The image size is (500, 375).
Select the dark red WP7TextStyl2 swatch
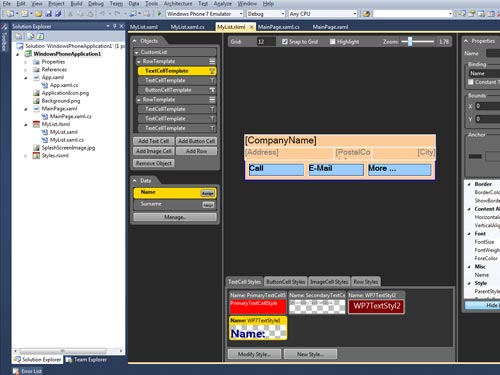pos(376,306)
